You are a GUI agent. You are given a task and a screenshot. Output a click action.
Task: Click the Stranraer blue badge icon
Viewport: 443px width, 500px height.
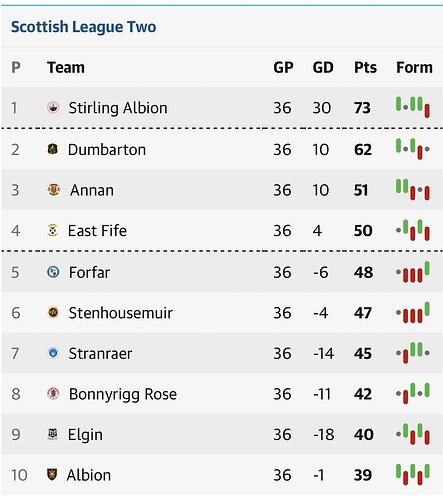tap(53, 353)
